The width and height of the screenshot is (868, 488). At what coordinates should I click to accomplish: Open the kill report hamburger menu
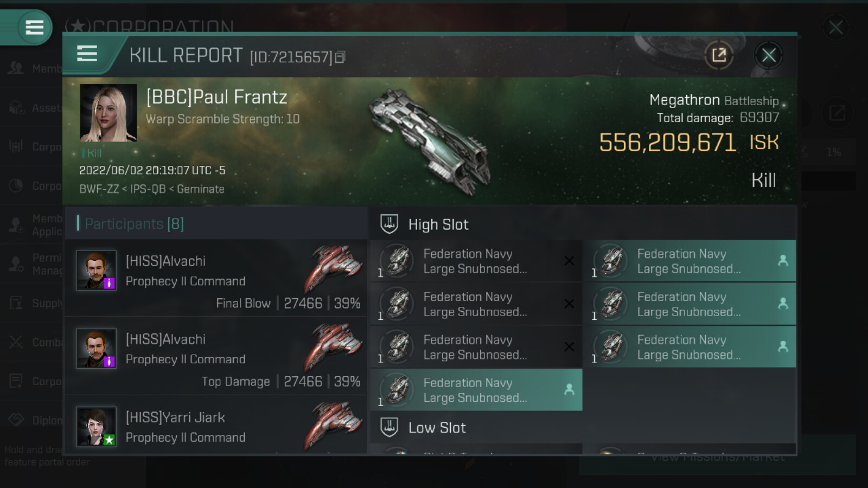coord(87,54)
